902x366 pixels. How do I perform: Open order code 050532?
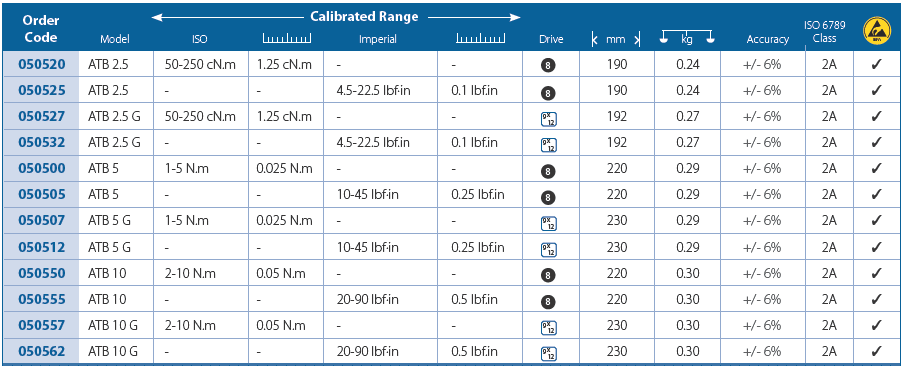click(x=42, y=142)
